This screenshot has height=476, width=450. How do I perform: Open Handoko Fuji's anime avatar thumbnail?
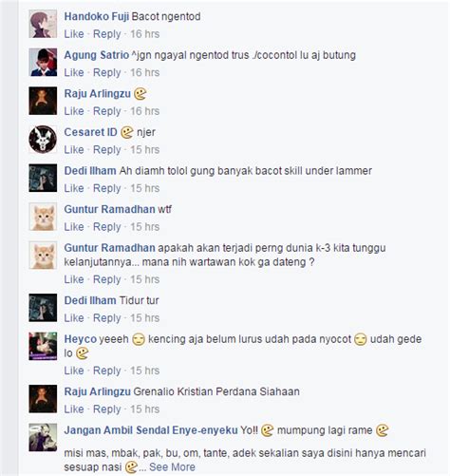tap(43, 24)
